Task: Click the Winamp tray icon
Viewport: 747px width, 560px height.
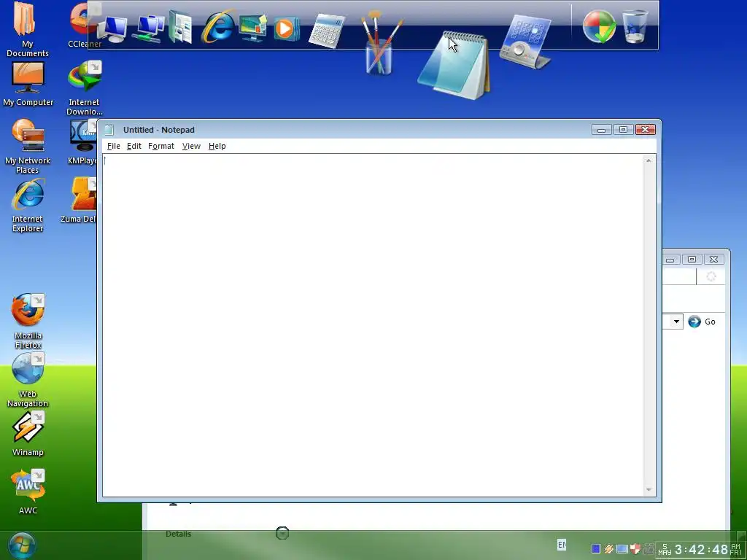Action: click(x=608, y=549)
